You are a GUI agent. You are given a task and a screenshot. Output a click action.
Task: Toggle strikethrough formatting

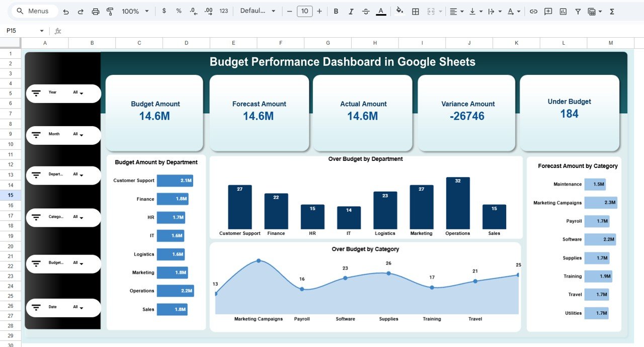366,11
